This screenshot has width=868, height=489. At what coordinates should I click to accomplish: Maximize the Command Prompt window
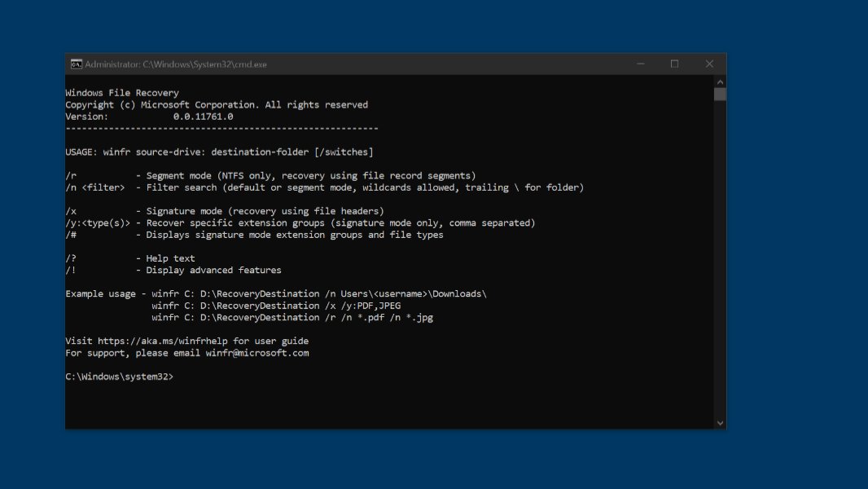674,64
